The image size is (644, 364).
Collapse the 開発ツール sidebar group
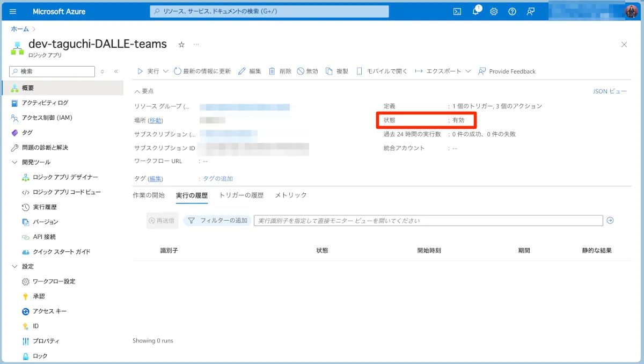[x=14, y=162]
